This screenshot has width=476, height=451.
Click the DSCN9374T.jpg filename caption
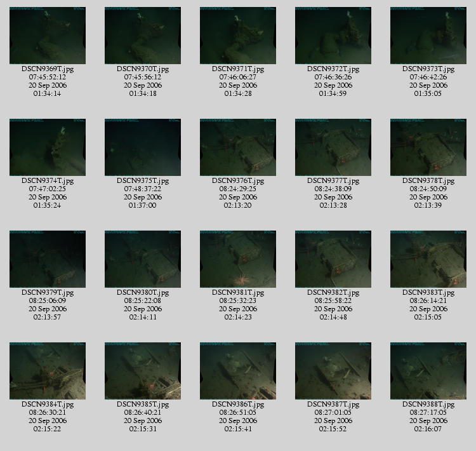pos(48,181)
